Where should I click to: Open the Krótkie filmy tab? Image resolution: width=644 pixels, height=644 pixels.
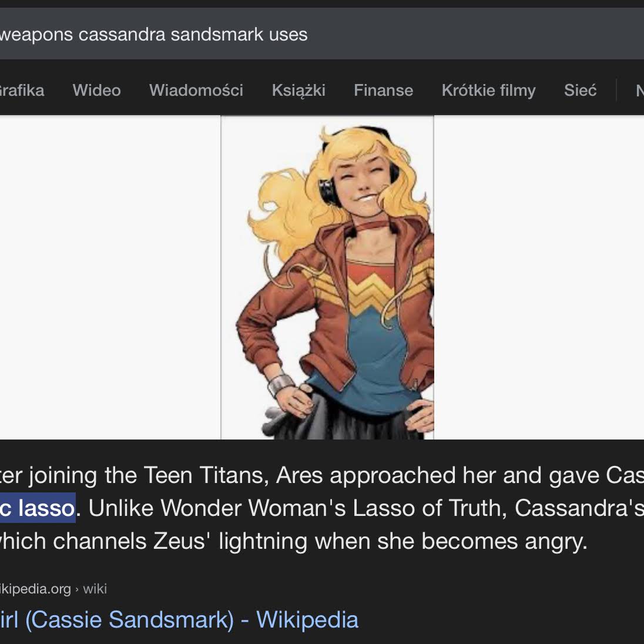488,90
